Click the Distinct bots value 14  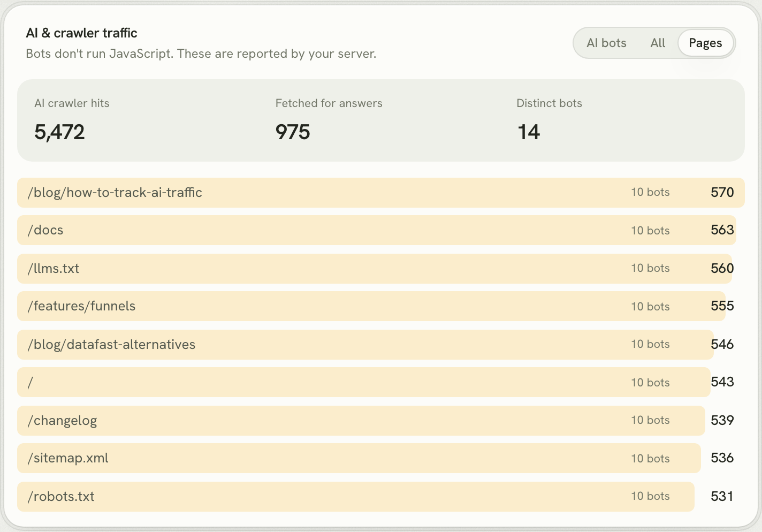tap(529, 132)
